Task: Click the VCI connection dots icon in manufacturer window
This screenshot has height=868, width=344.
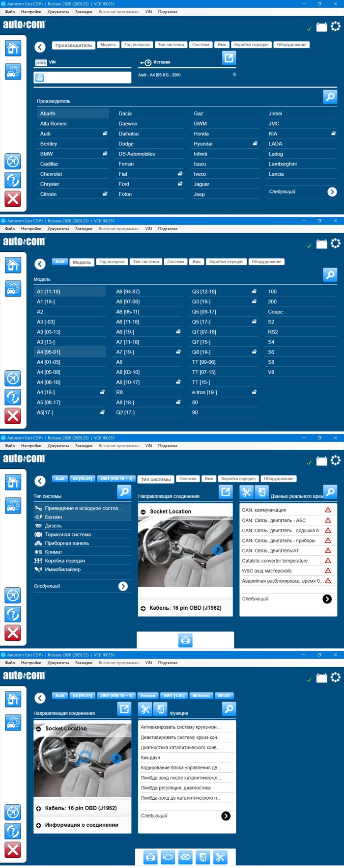Action: [x=336, y=26]
